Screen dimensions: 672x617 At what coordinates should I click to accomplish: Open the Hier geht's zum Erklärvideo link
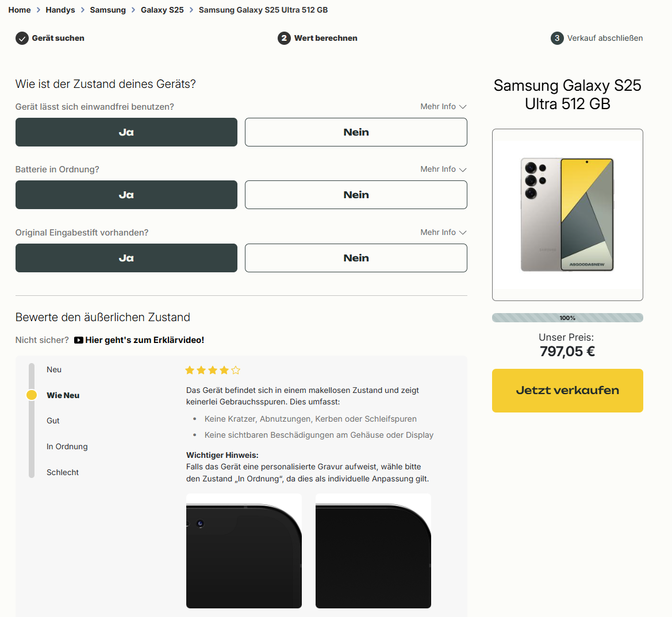pos(144,340)
